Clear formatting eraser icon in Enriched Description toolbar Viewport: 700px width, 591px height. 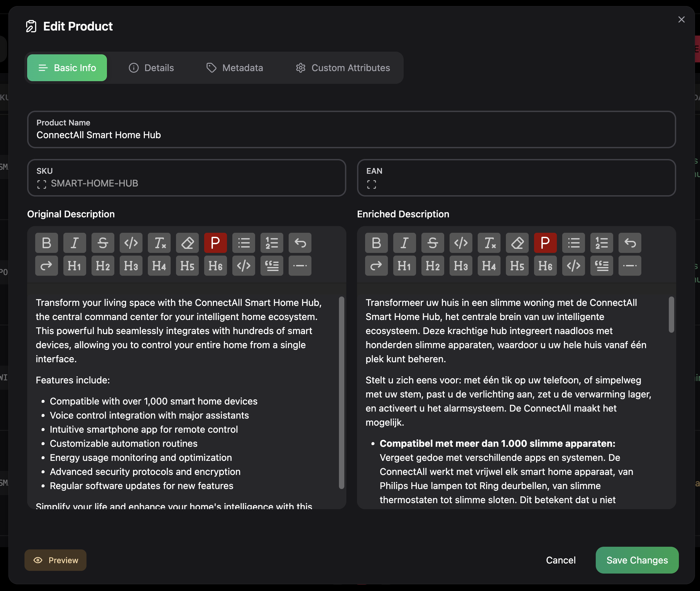[517, 243]
